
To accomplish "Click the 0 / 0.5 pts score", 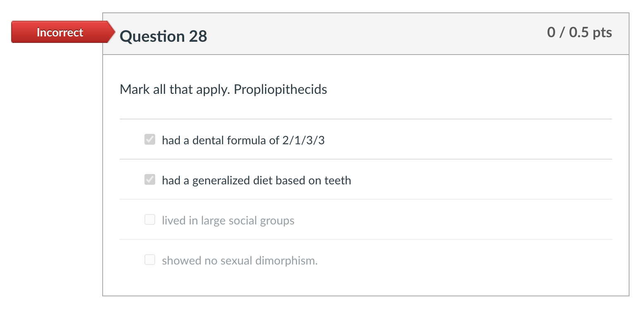I will pos(579,33).
